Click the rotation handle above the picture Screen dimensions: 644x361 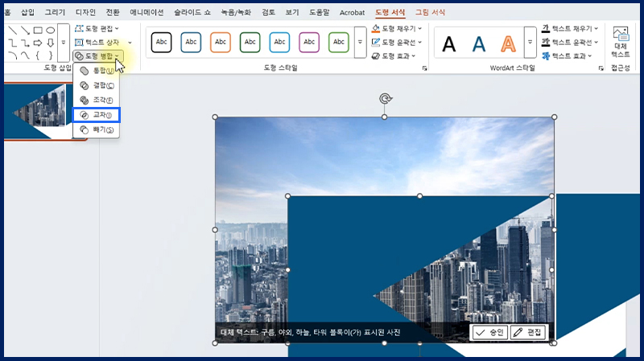click(x=386, y=98)
